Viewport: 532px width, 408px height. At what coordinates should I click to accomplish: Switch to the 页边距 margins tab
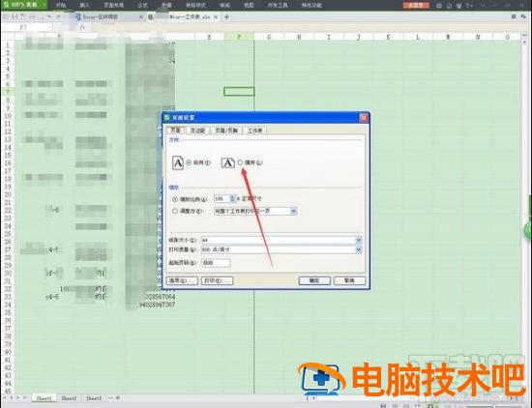(197, 131)
